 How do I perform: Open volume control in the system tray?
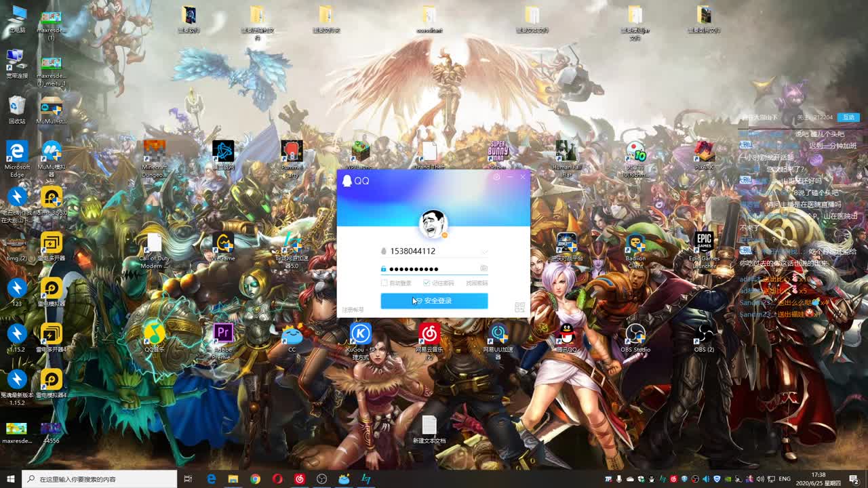point(759,479)
